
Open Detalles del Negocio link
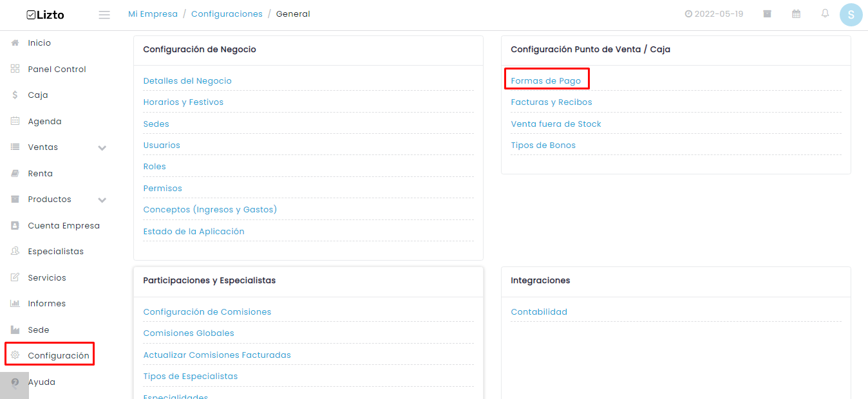click(x=187, y=81)
